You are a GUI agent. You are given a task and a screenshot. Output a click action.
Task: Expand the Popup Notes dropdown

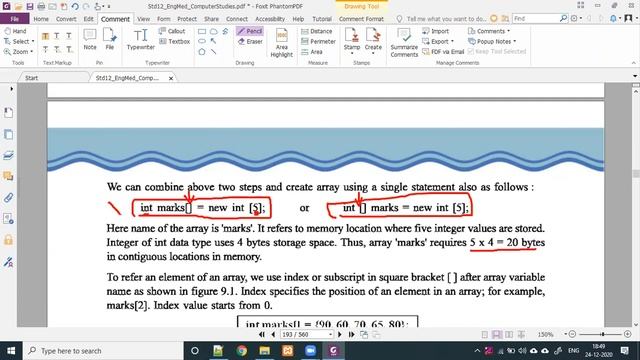click(514, 41)
